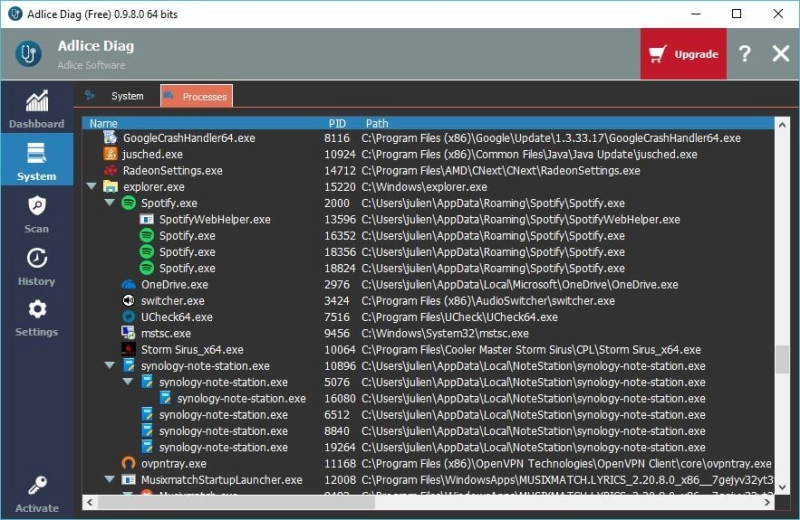
Task: Click the PID value 13596
Action: tap(340, 219)
